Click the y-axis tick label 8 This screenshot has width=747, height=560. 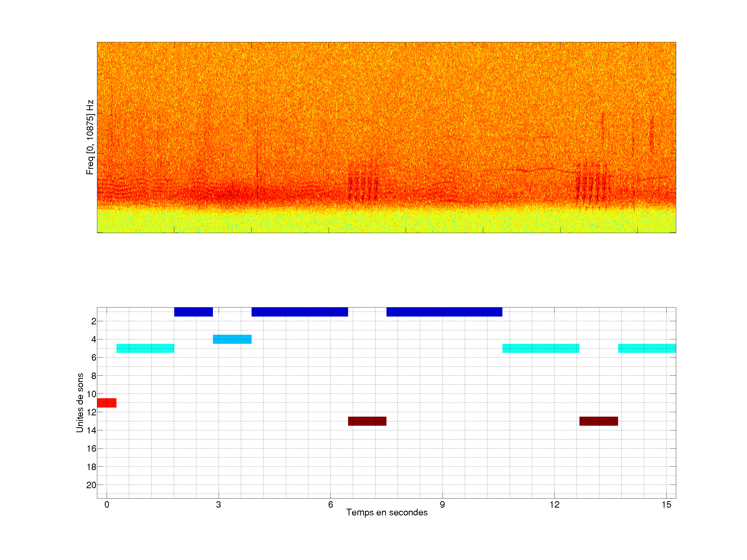pos(94,376)
